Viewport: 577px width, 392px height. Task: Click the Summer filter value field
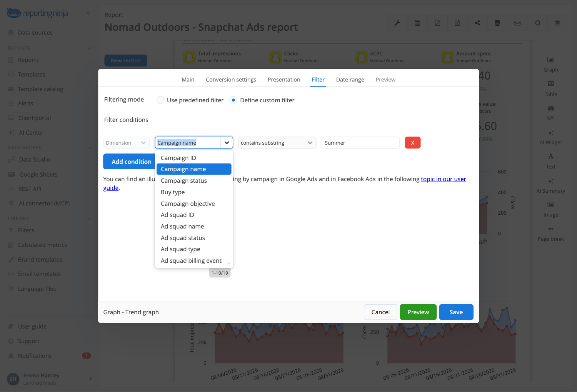[x=360, y=143]
